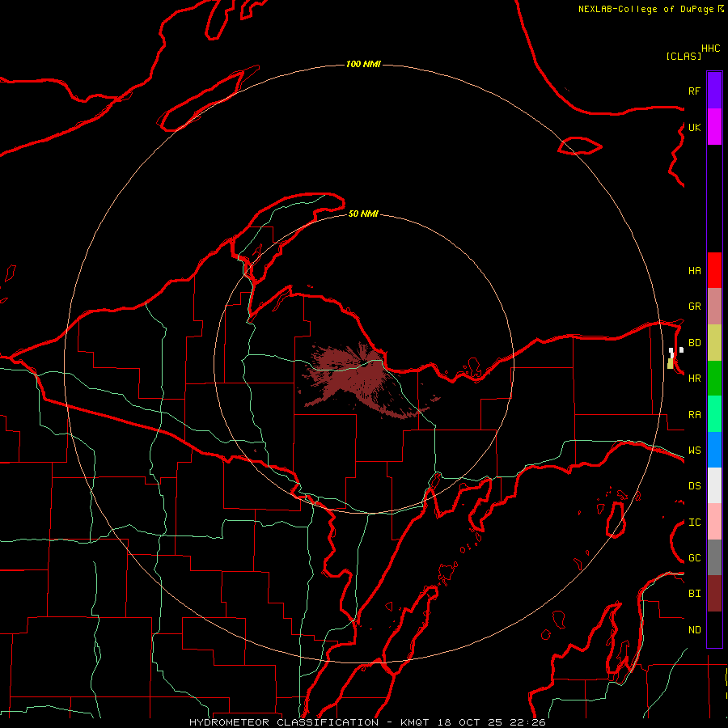728x728 pixels.
Task: Click the white and yellow echo pixels at east edge
Action: click(674, 358)
